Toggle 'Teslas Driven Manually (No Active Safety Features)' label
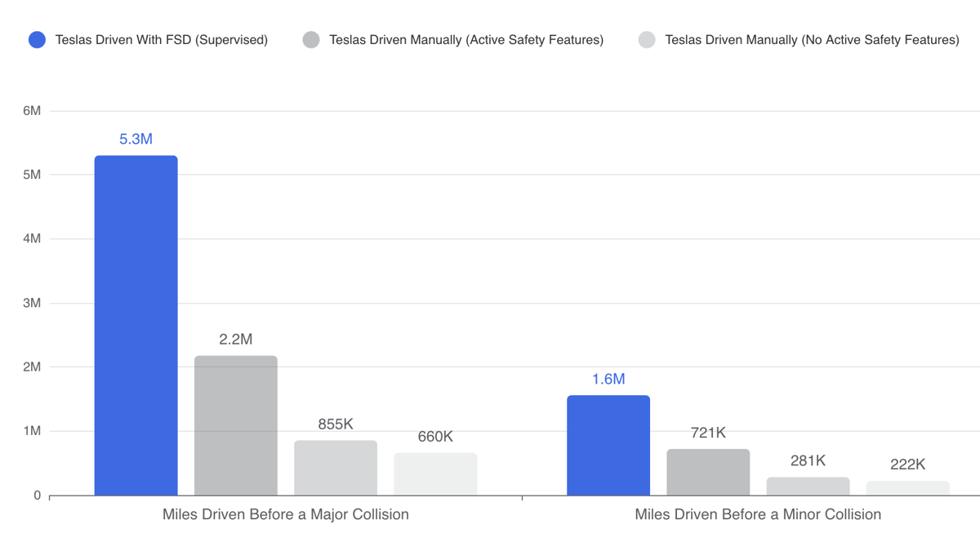The height and width of the screenshot is (551, 980). [x=811, y=39]
